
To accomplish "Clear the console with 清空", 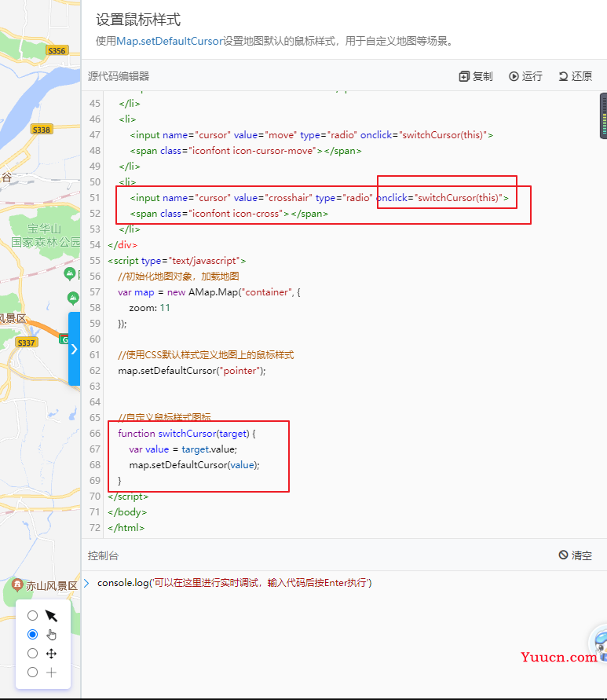I will tap(576, 555).
